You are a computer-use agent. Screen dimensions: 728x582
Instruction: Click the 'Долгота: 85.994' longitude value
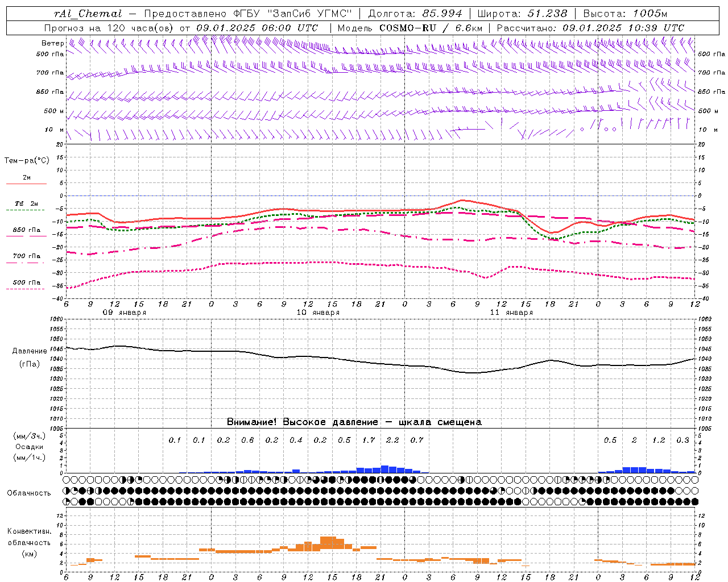(x=415, y=14)
